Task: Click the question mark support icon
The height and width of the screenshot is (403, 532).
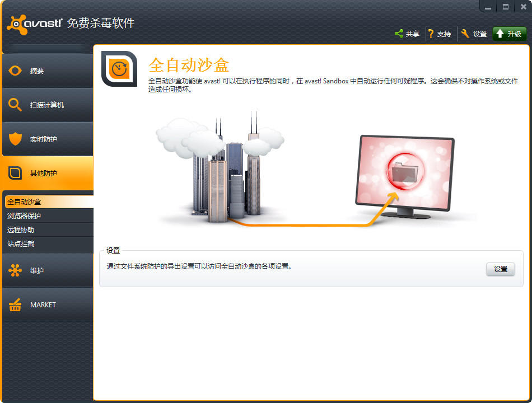Action: (x=431, y=34)
